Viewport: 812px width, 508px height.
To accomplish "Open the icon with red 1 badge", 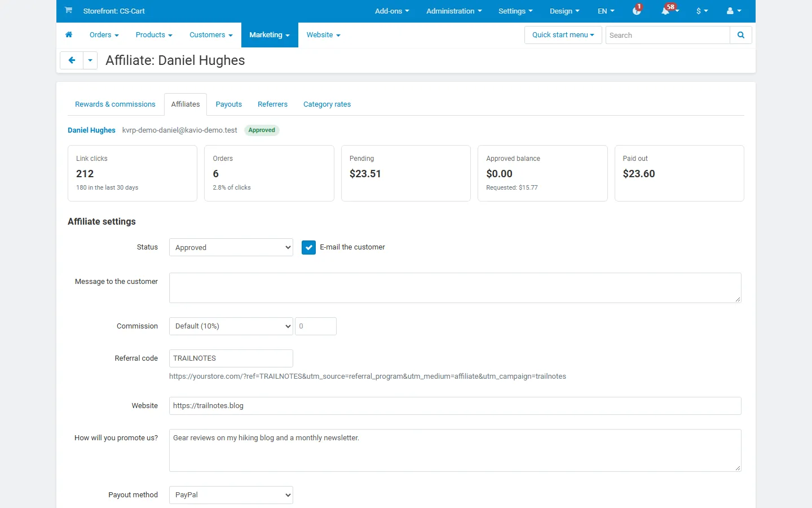I will pyautogui.click(x=637, y=11).
